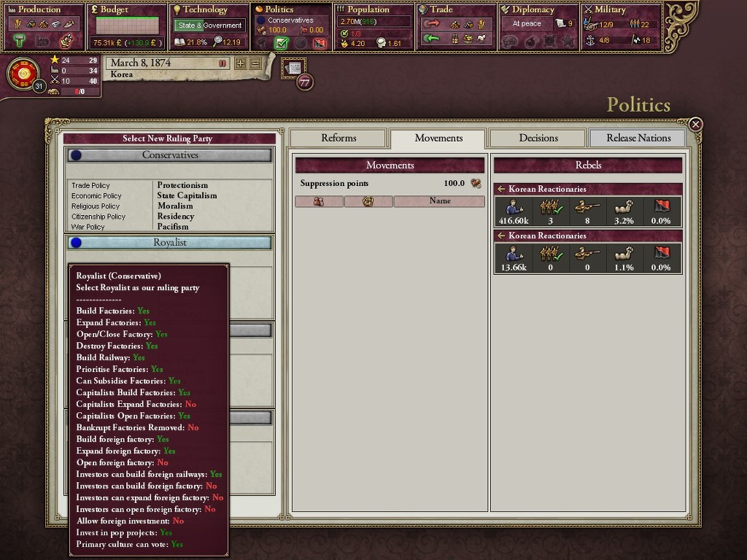Click the date March 8, 1874

pyautogui.click(x=141, y=63)
